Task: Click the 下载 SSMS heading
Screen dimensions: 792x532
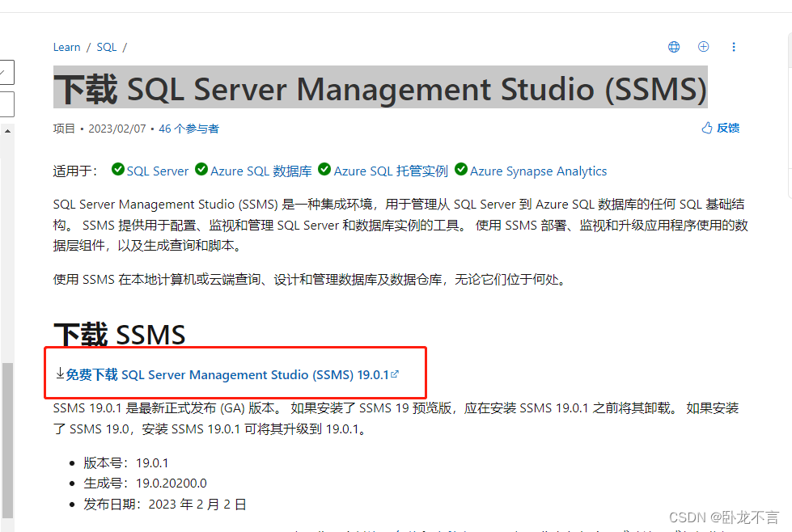Action: [120, 335]
